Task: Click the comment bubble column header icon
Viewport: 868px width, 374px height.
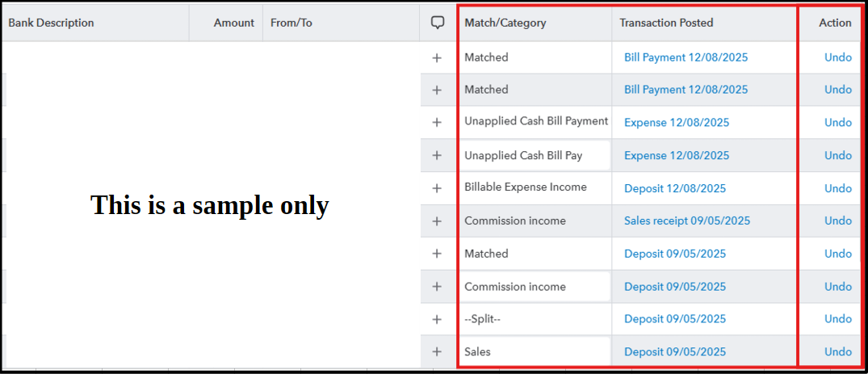Action: [x=438, y=23]
